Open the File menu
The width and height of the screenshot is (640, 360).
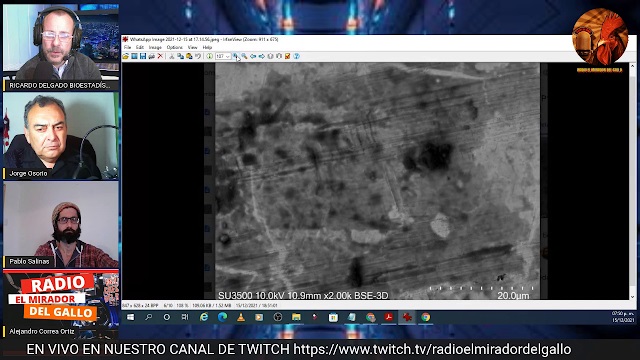click(127, 47)
